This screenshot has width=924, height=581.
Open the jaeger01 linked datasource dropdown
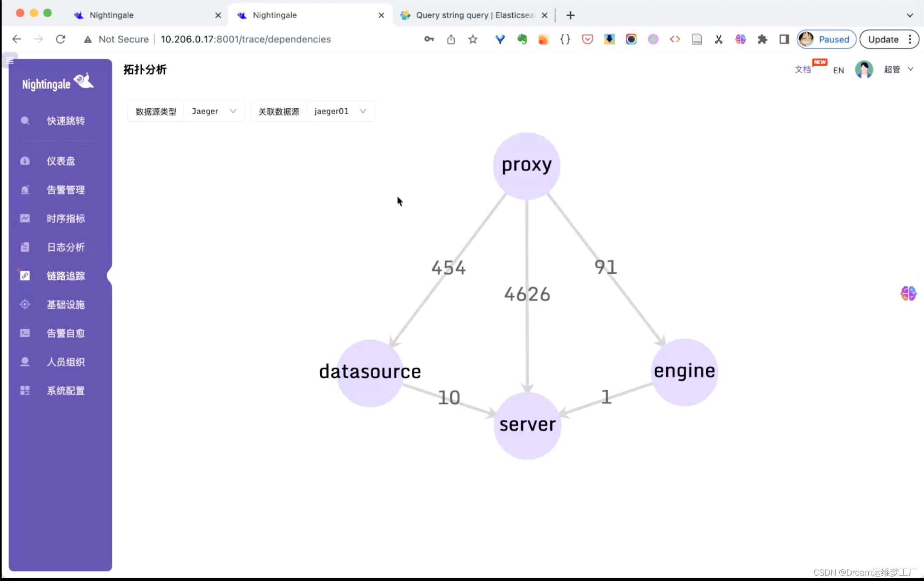tap(340, 111)
